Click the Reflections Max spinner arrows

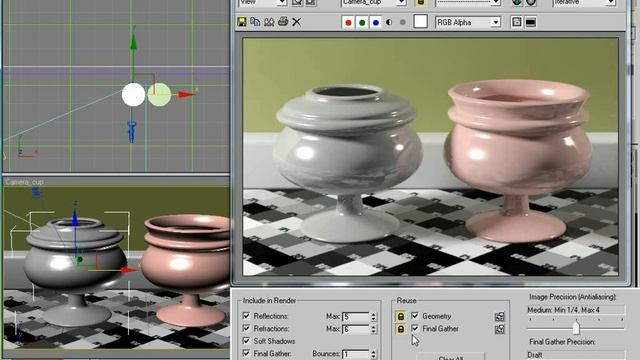pos(373,317)
